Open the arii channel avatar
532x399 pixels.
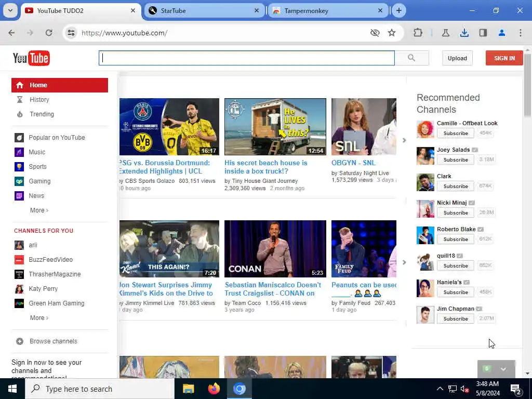click(19, 245)
